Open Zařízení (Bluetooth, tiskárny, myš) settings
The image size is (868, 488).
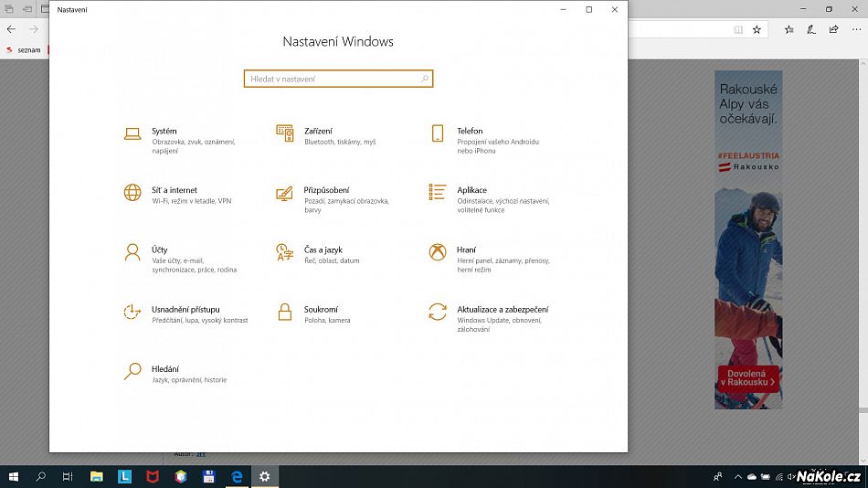coord(326,136)
